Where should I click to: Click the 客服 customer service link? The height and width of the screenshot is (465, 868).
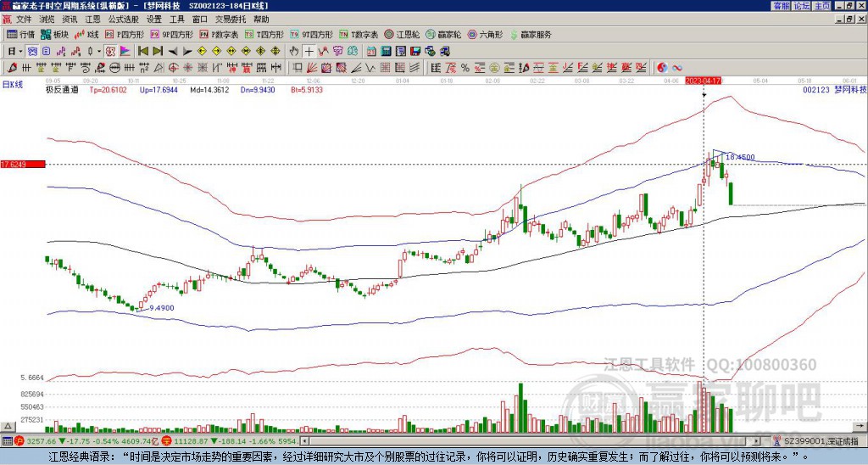[781, 6]
